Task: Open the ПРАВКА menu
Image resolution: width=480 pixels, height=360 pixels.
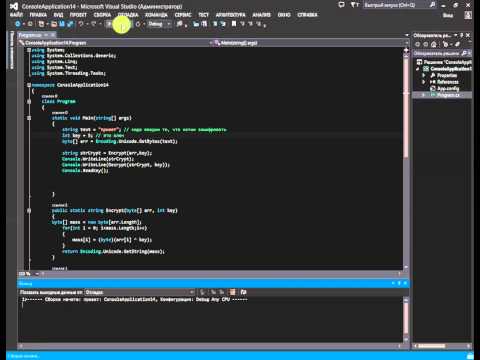Action: tap(38, 15)
